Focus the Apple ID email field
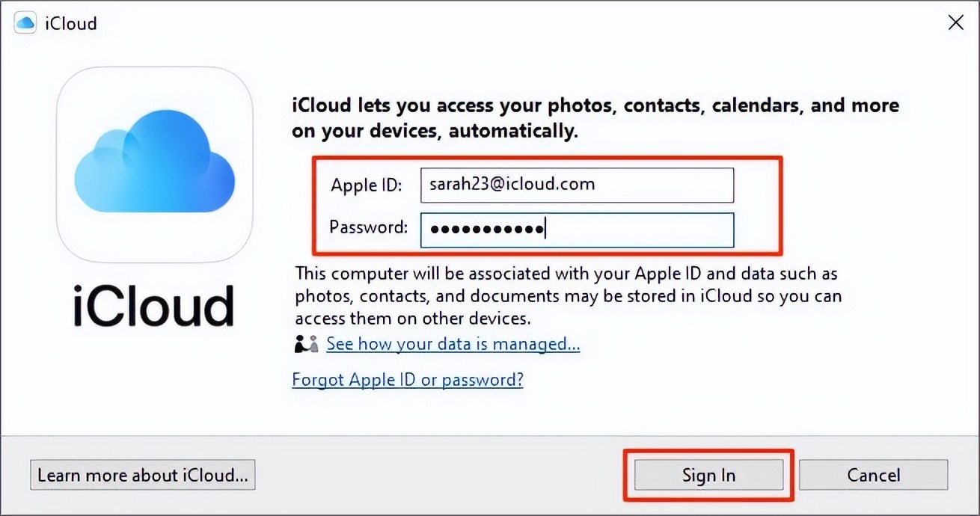Viewport: 980px width, 516px height. [x=577, y=185]
